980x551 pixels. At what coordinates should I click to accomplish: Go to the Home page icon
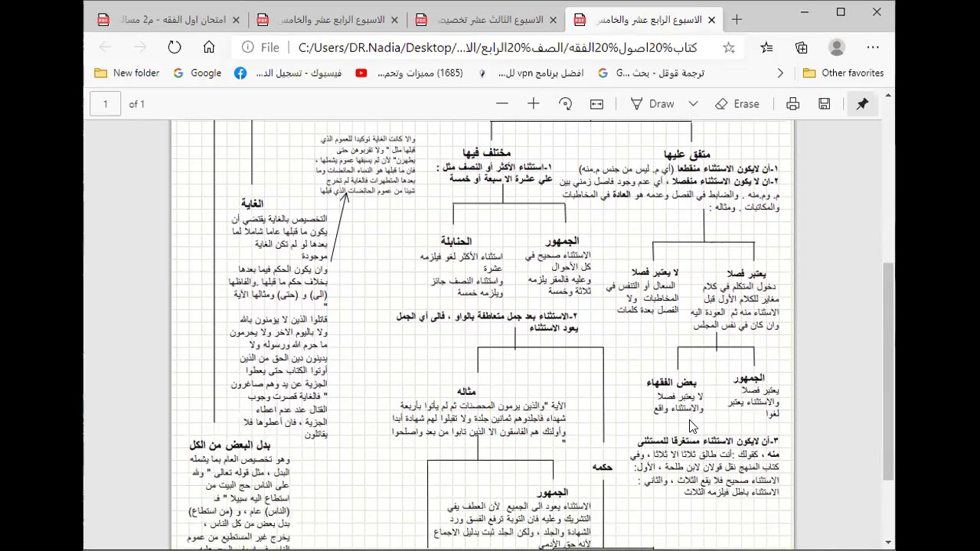pyautogui.click(x=209, y=47)
